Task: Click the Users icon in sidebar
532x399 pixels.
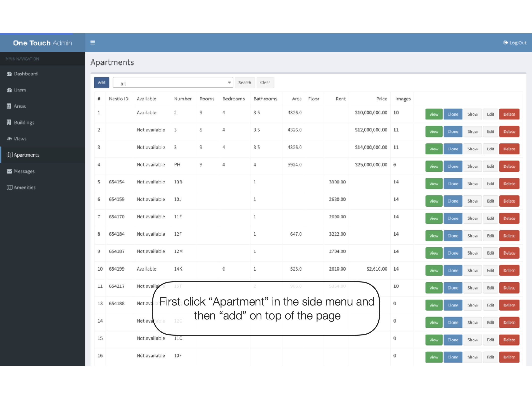Action: 9,90
